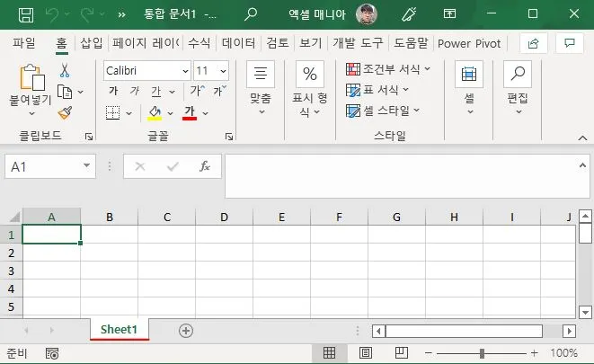Open the 파일 tab
This screenshot has height=364, width=594.
point(24,43)
